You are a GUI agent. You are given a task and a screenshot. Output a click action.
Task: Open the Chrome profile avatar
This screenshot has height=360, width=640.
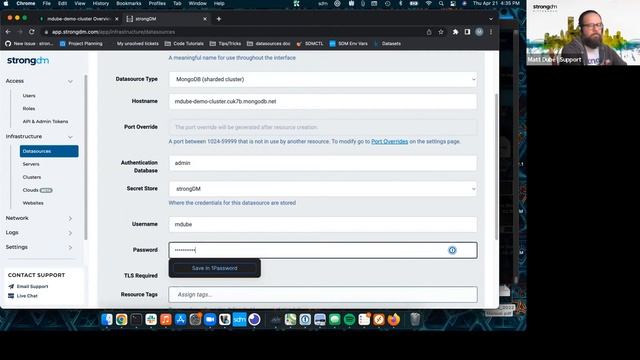(479, 32)
